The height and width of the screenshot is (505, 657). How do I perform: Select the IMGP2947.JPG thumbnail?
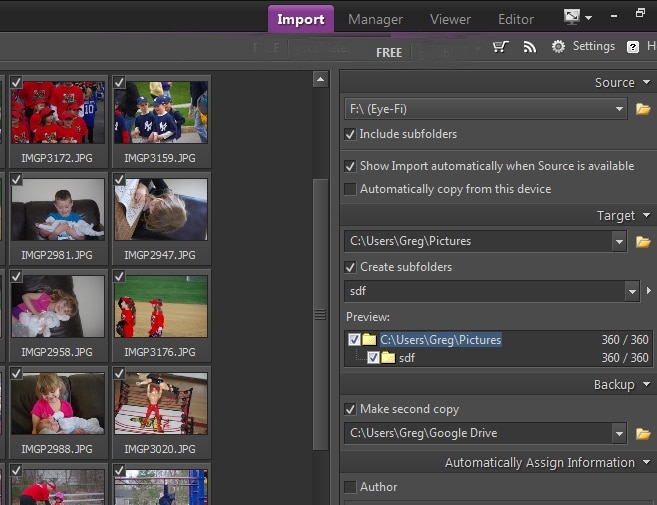161,210
